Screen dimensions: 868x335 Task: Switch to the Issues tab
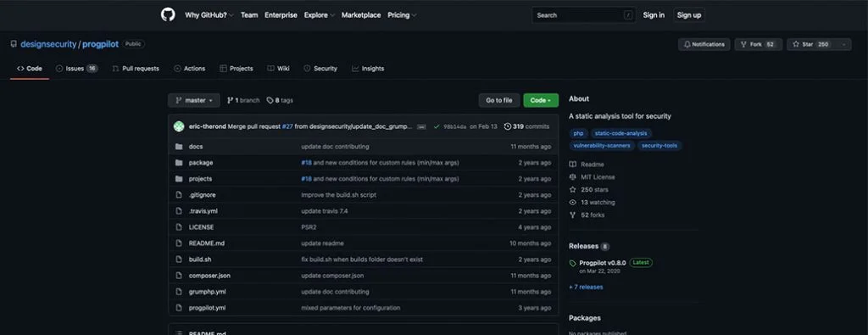(x=76, y=69)
